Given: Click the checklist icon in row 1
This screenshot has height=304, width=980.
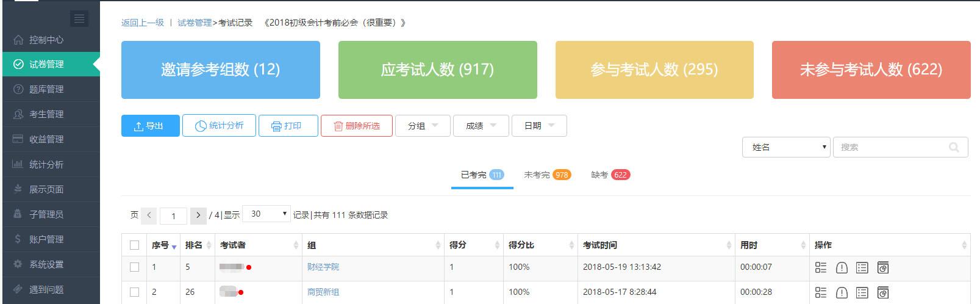Looking at the screenshot, I should [x=821, y=267].
